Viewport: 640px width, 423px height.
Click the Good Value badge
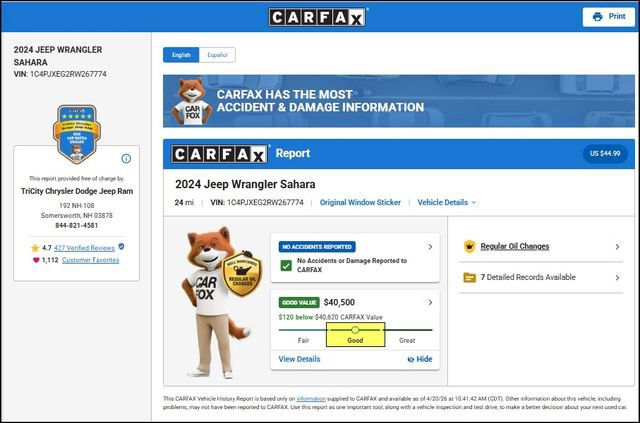299,303
